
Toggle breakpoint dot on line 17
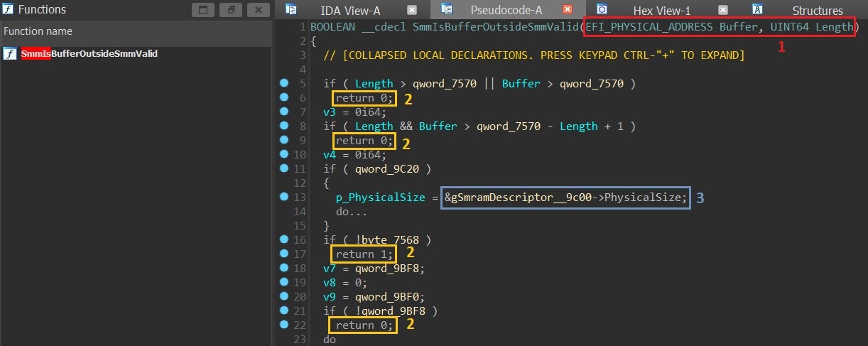[284, 254]
